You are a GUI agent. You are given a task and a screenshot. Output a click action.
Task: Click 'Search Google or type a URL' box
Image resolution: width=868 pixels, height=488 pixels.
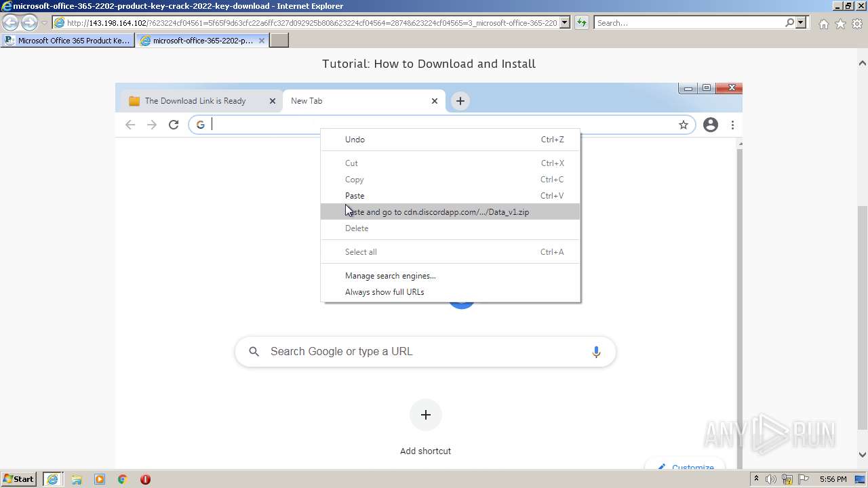click(x=425, y=352)
